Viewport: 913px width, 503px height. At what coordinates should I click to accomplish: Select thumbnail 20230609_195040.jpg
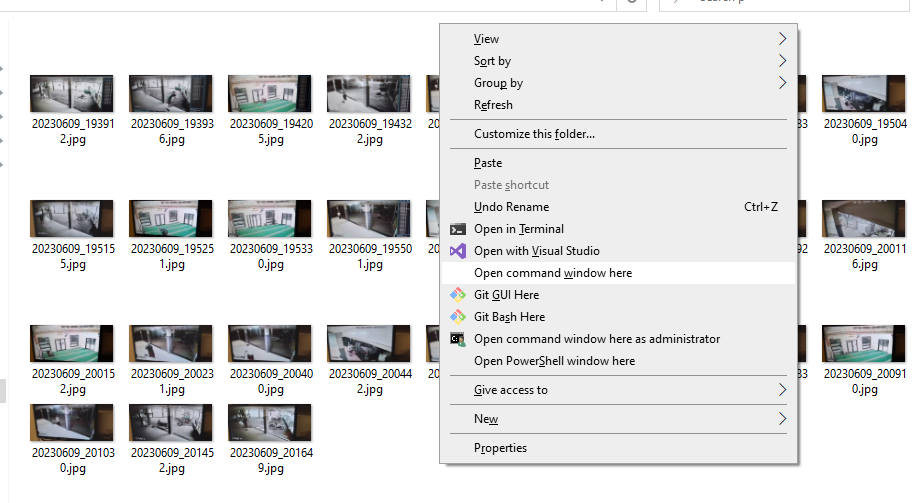tap(864, 93)
